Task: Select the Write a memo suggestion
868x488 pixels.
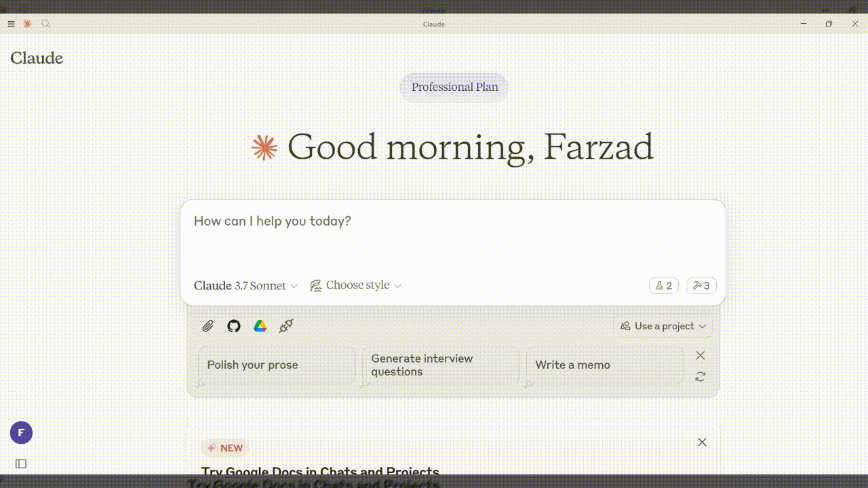Action: tap(604, 365)
